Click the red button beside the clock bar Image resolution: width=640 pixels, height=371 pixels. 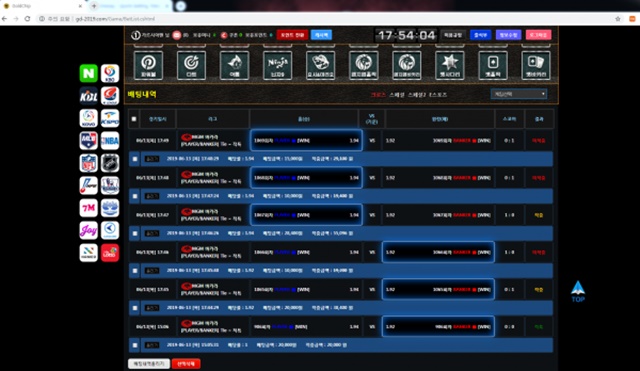(292, 35)
